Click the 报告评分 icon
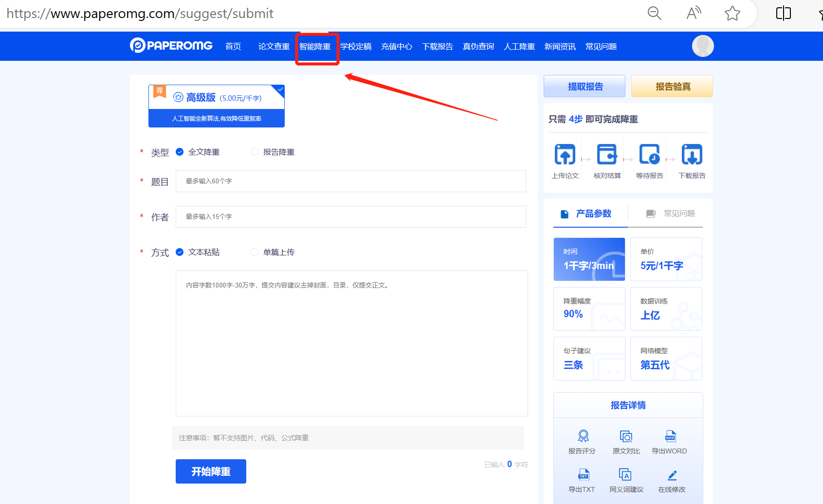The image size is (823, 504). (583, 436)
